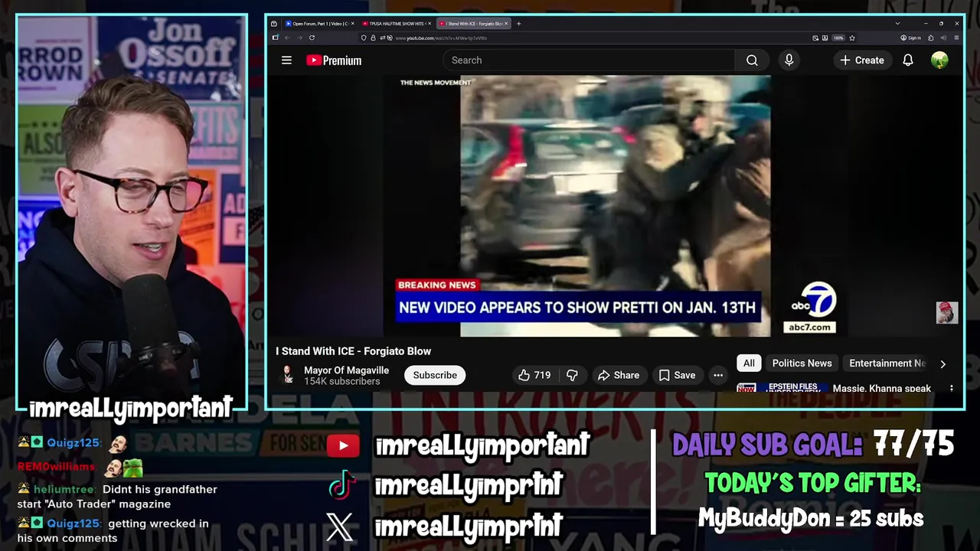Open the browser extensions icon
The width and height of the screenshot is (980, 551).
(x=930, y=37)
